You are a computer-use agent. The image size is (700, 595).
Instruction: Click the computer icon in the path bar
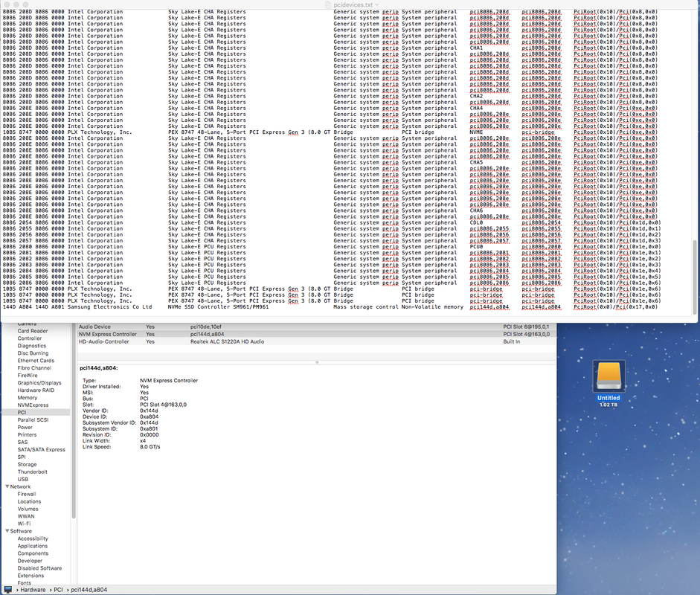pyautogui.click(x=8, y=590)
